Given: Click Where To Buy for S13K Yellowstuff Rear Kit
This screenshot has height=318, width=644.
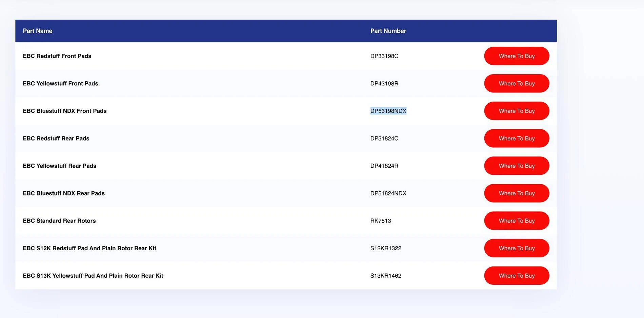Looking at the screenshot, I should [517, 275].
